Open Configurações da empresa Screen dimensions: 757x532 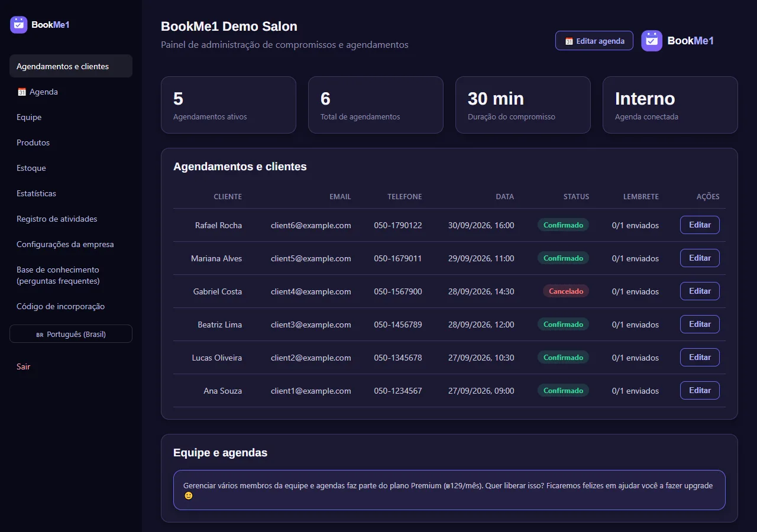coord(71,244)
